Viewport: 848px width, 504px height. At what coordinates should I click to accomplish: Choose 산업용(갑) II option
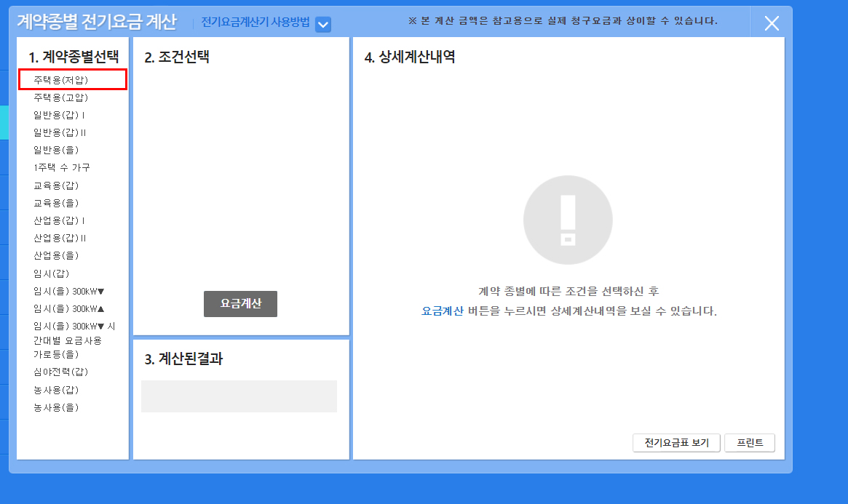pos(60,238)
